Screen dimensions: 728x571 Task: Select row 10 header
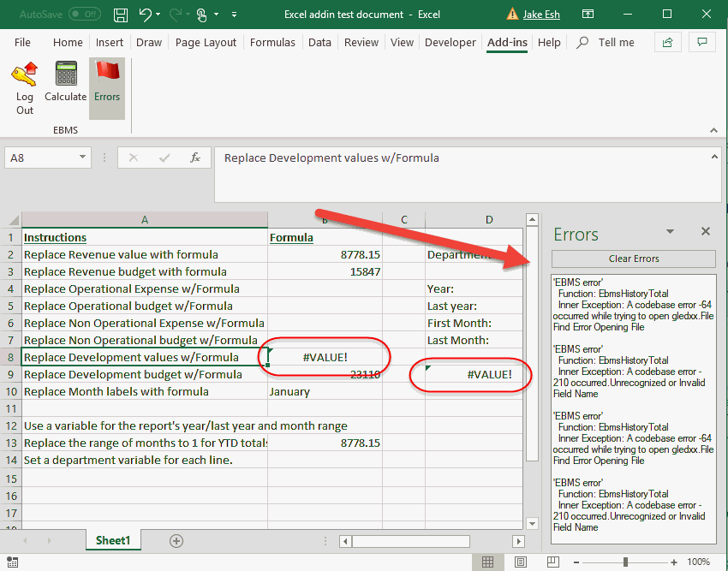point(11,391)
